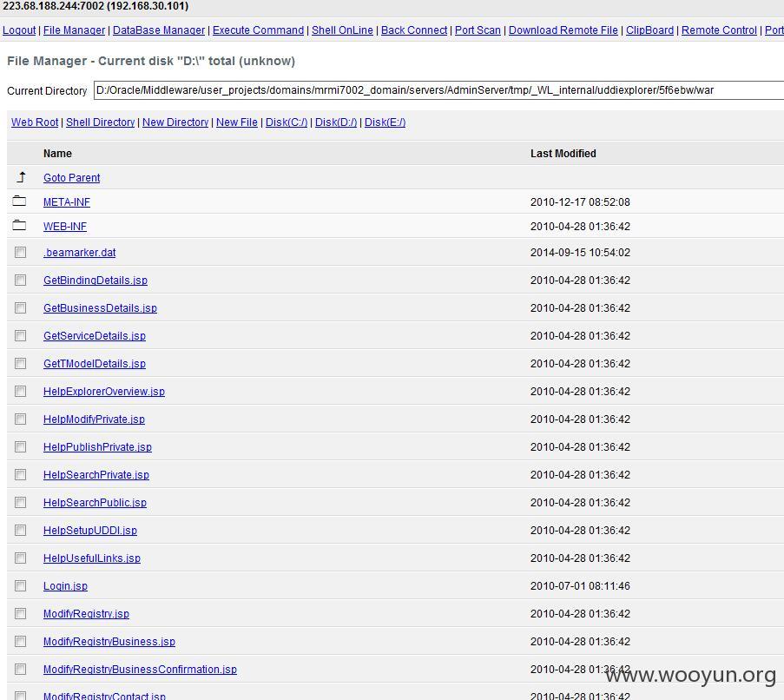Viewport: 784px width, 700px height.
Task: Click the WEB-INF folder icon
Action: pyautogui.click(x=19, y=225)
